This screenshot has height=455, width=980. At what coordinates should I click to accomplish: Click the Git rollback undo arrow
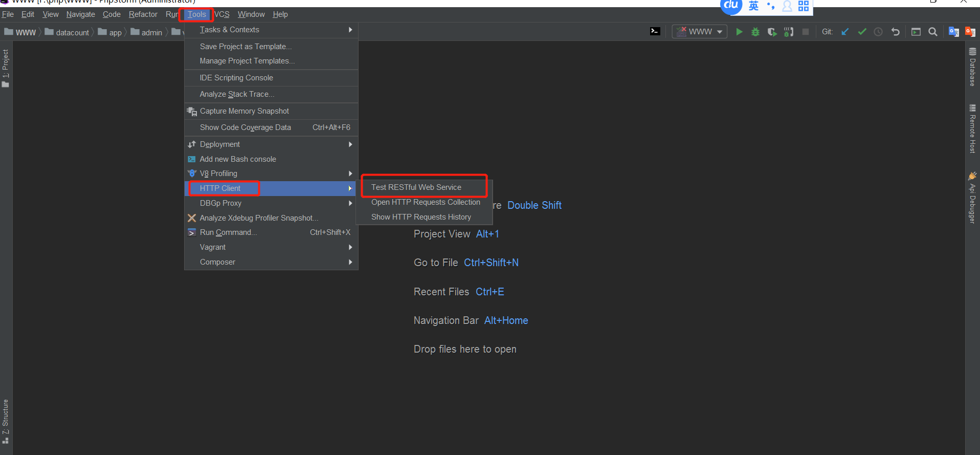point(895,32)
